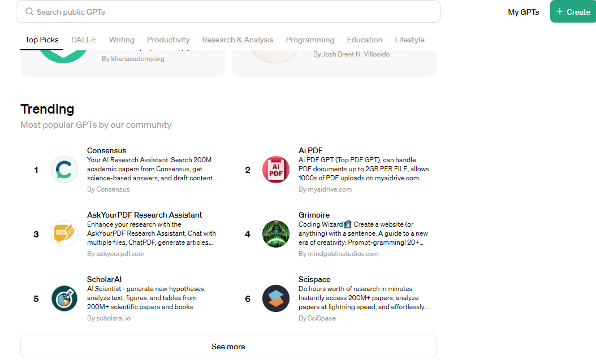This screenshot has height=364, width=596.
Task: Click the 'By mindgoblinstudios.com' author text
Action: point(338,254)
